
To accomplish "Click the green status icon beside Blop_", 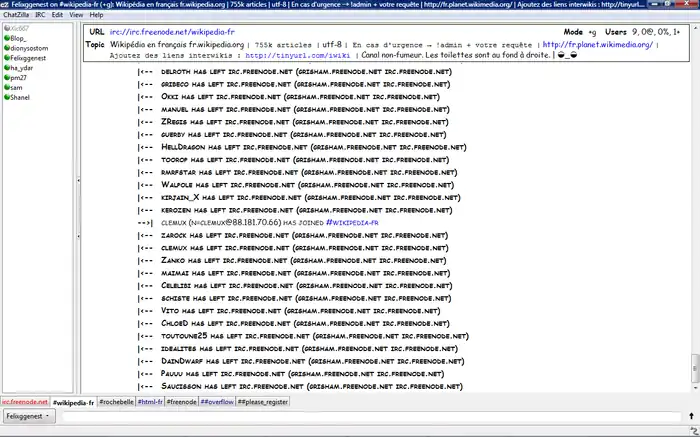I will (6, 38).
